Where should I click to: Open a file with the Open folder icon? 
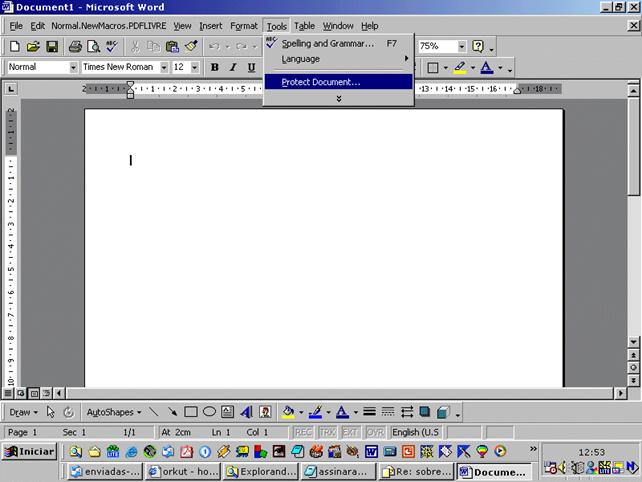(x=33, y=46)
